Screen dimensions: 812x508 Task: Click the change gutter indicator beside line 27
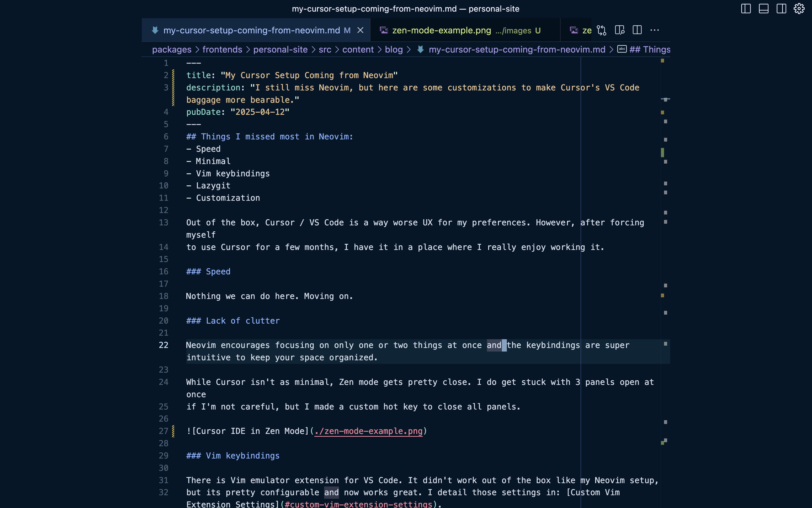(173, 431)
